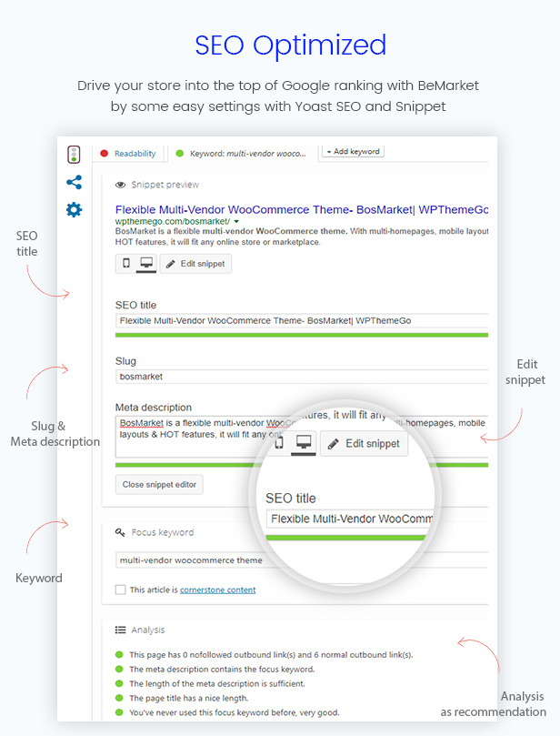Image resolution: width=560 pixels, height=736 pixels.
Task: Open the advanced settings gear icon
Action: (x=74, y=210)
